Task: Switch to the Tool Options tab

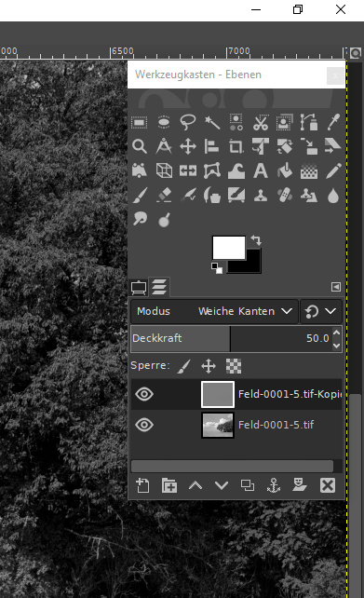Action: 139,288
